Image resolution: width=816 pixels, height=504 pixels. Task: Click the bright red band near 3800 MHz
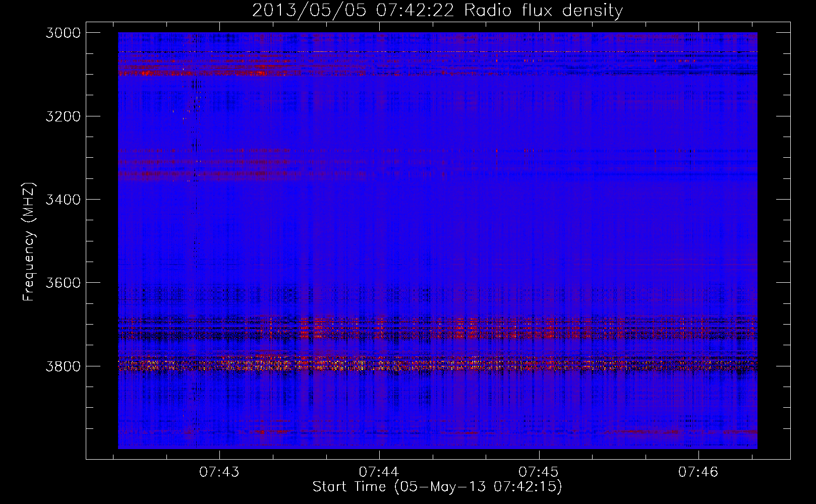coord(437,363)
